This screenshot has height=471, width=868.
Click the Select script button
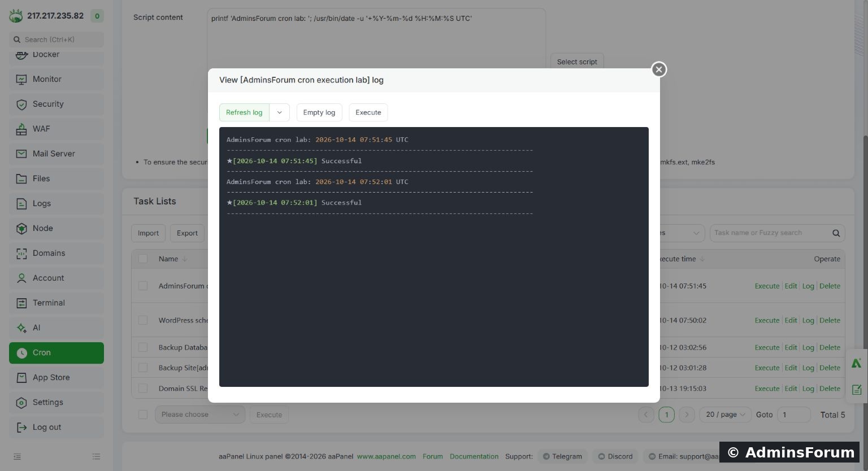[x=577, y=62]
